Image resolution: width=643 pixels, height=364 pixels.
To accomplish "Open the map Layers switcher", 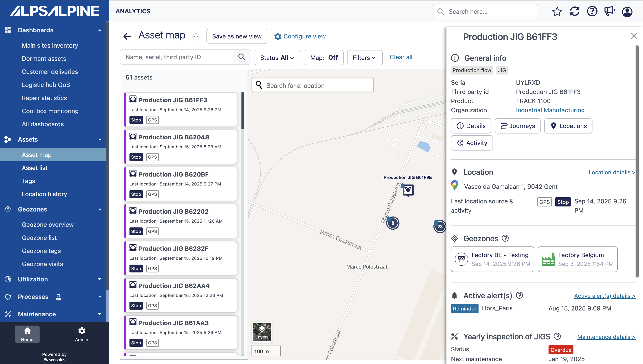I will 262,332.
